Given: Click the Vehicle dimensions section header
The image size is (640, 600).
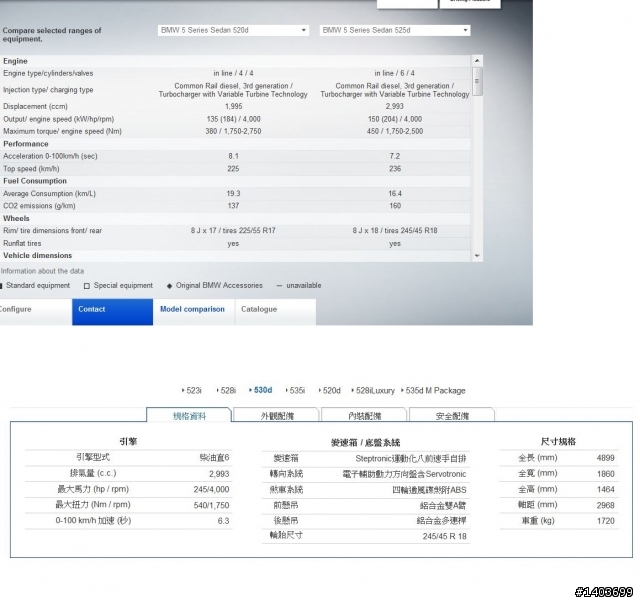Looking at the screenshot, I should pyautogui.click(x=38, y=255).
